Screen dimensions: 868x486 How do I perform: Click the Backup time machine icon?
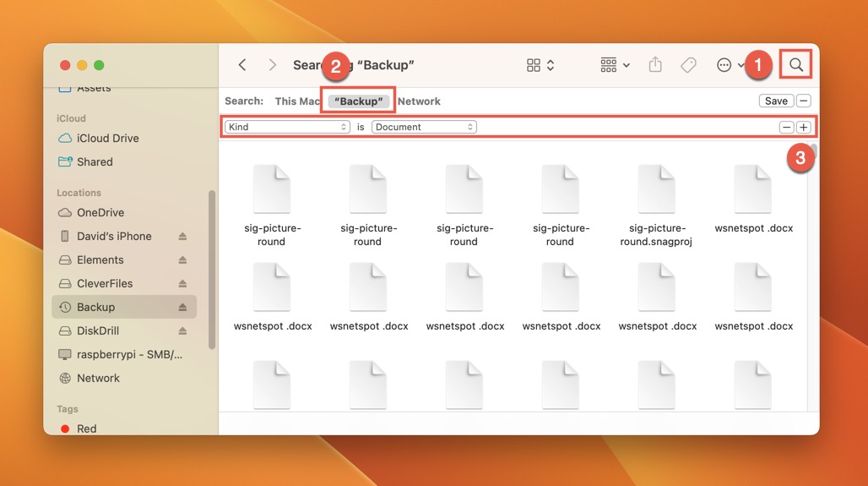click(x=65, y=307)
